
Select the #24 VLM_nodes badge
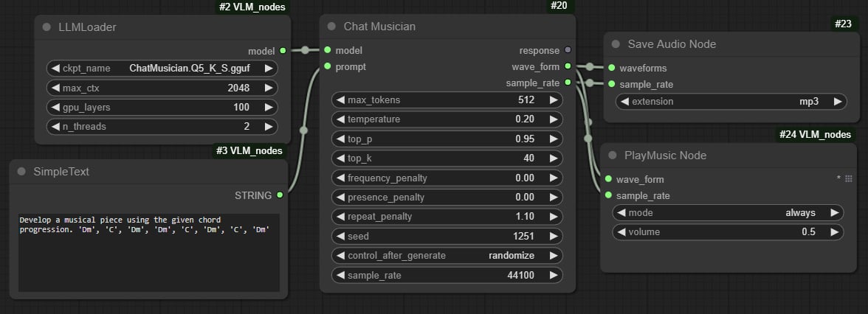[816, 135]
